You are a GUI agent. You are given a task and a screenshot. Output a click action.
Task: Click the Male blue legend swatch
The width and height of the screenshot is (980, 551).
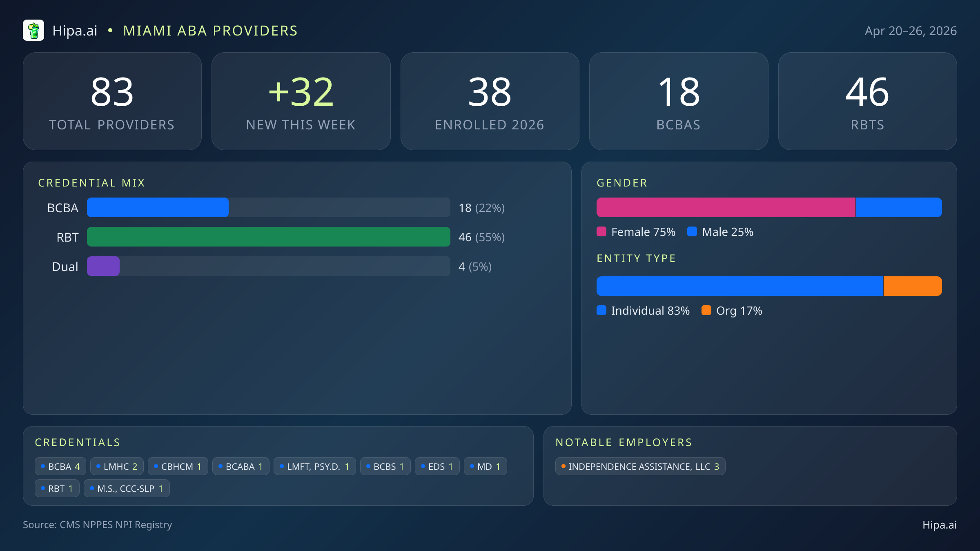click(x=692, y=232)
